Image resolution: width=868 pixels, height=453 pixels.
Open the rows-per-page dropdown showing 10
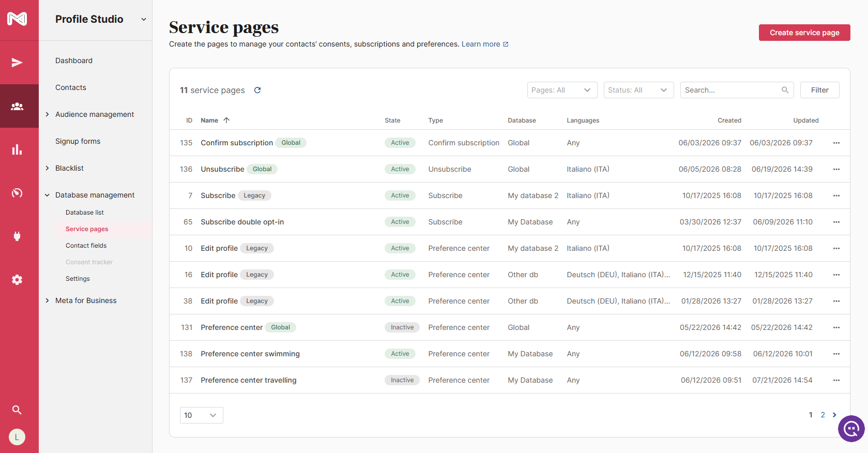202,415
